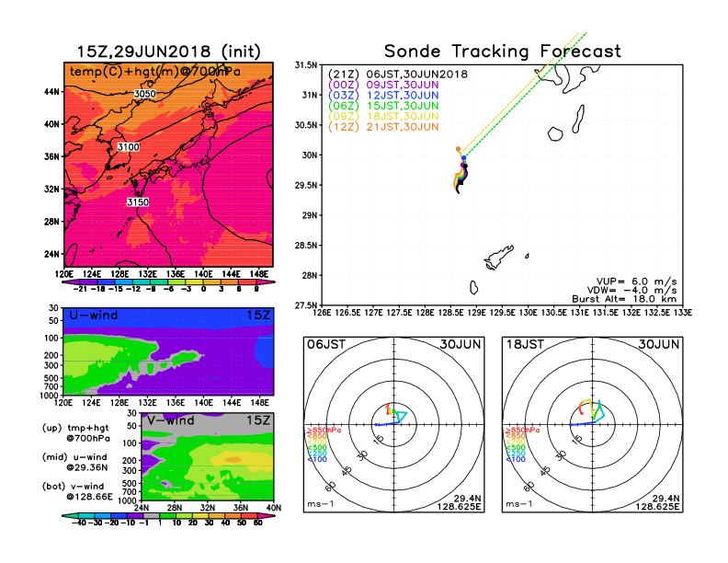This screenshot has width=728, height=563.
Task: Click the "15Z" label in the U-wind panel
Action: point(258,316)
